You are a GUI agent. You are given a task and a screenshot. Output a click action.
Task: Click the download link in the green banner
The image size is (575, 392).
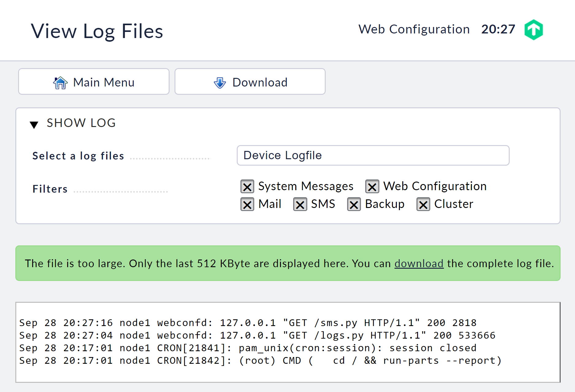[x=419, y=263]
